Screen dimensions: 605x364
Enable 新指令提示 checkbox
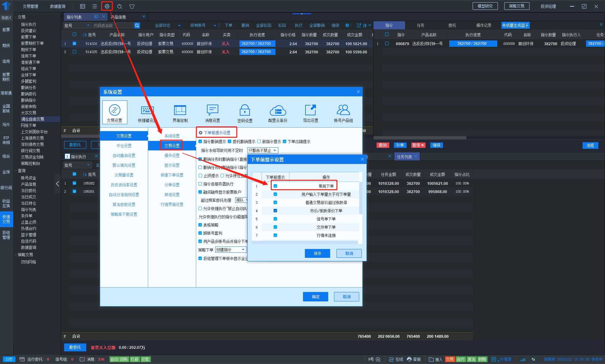[259, 142]
